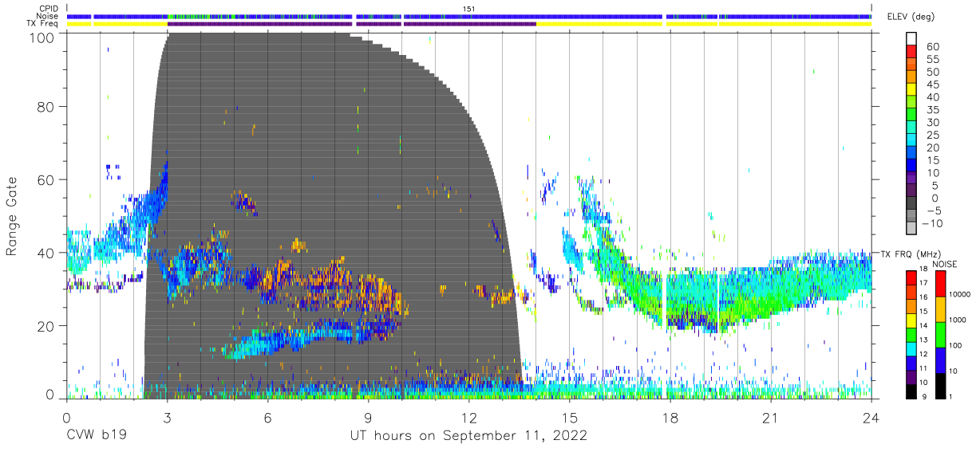The width and height of the screenshot is (980, 452).
Task: Select the black 9–10 MHz TX FRQ segment
Action: [911, 391]
